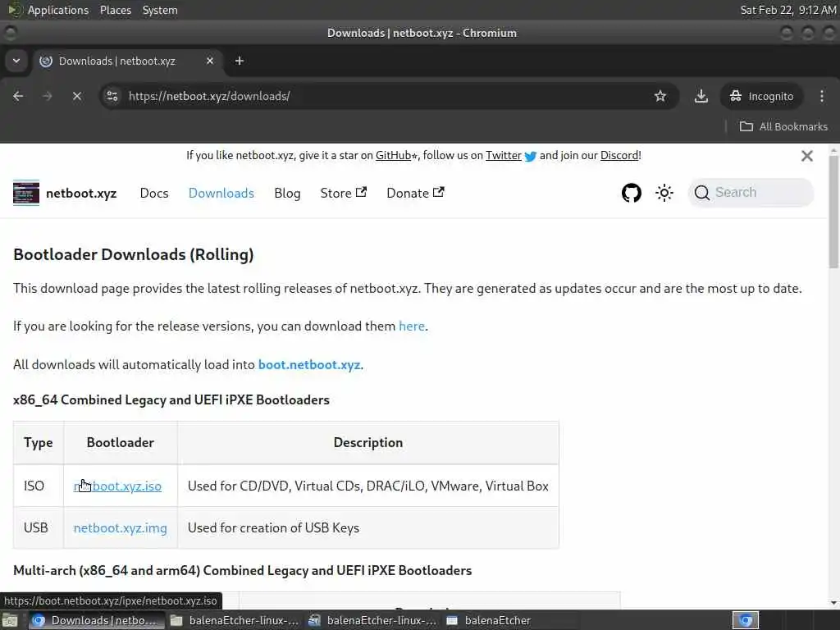
Task: Switch to balenaEtcher-linux folder taskbar entry
Action: point(235,620)
